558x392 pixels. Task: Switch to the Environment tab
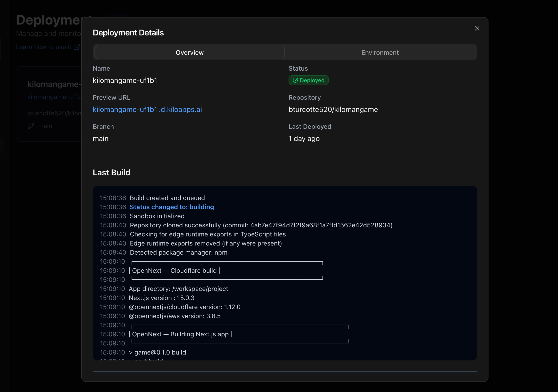380,52
